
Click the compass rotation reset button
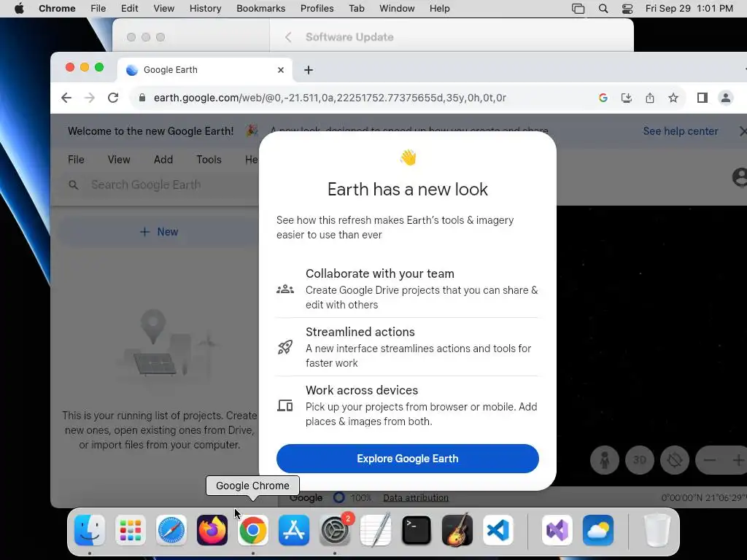675,460
